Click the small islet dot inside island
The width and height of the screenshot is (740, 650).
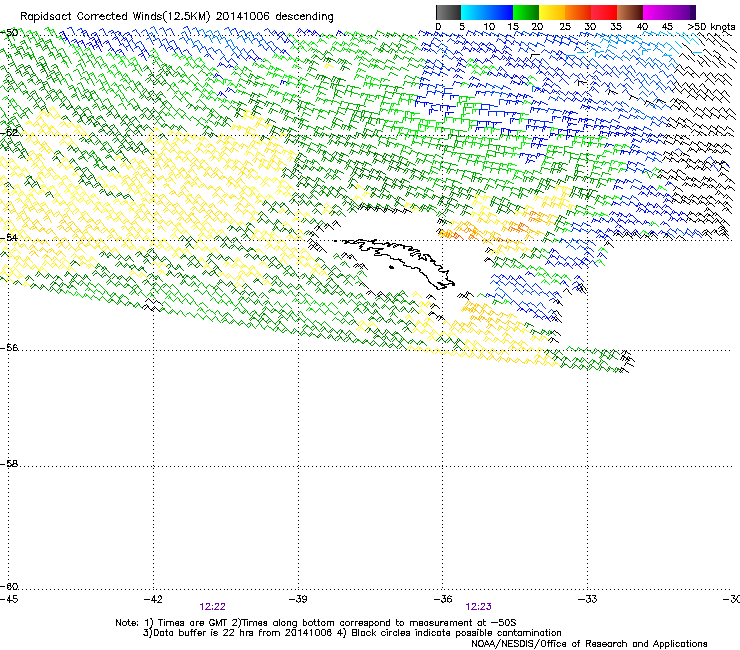[391, 268]
